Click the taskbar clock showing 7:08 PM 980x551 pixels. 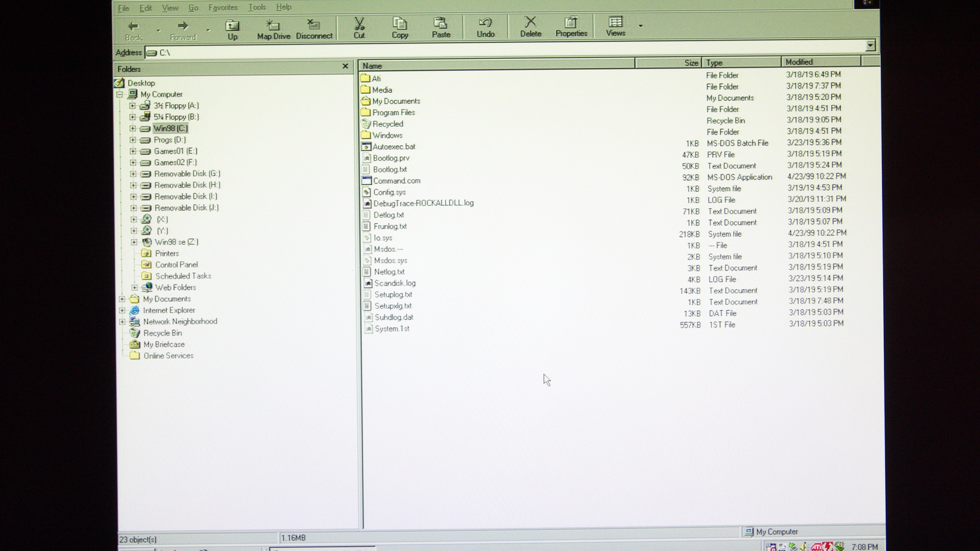[x=864, y=547]
